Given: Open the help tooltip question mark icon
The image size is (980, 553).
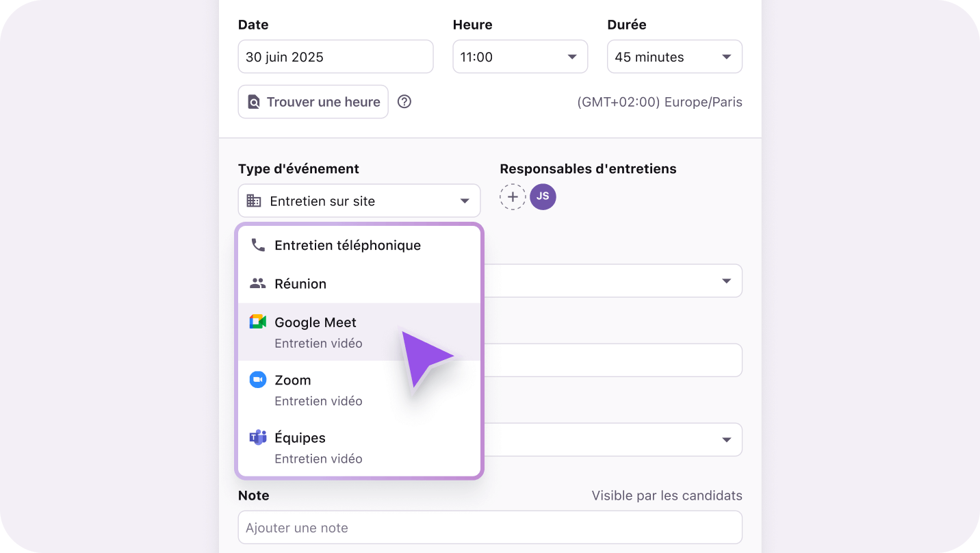Looking at the screenshot, I should point(404,101).
